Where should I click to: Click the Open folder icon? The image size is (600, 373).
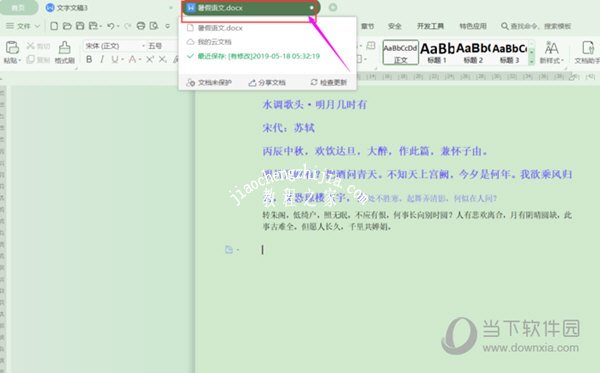(x=67, y=26)
